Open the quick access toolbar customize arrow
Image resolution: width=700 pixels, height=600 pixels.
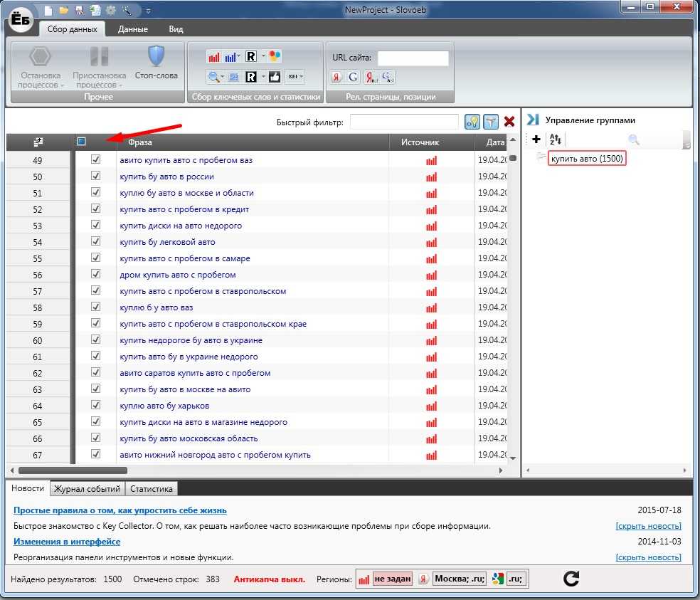click(x=148, y=11)
